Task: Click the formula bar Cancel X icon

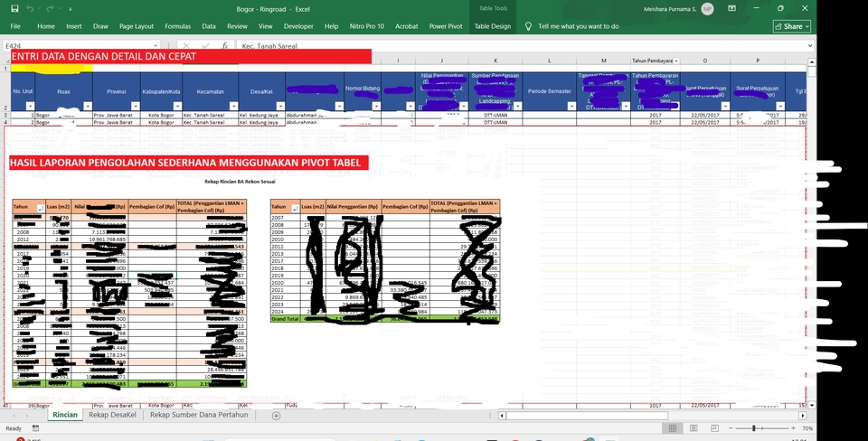Action: pyautogui.click(x=186, y=46)
